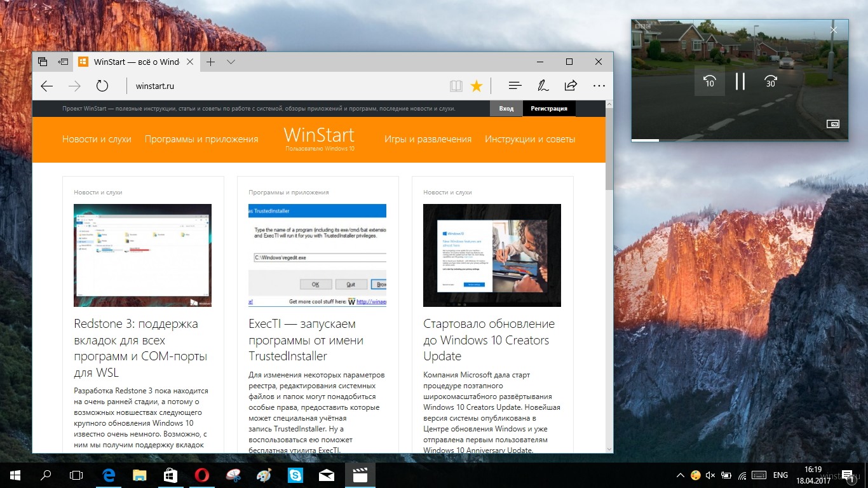Viewport: 868px width, 488px height.
Task: Click the forward navigation arrow in Edge
Action: 74,86
